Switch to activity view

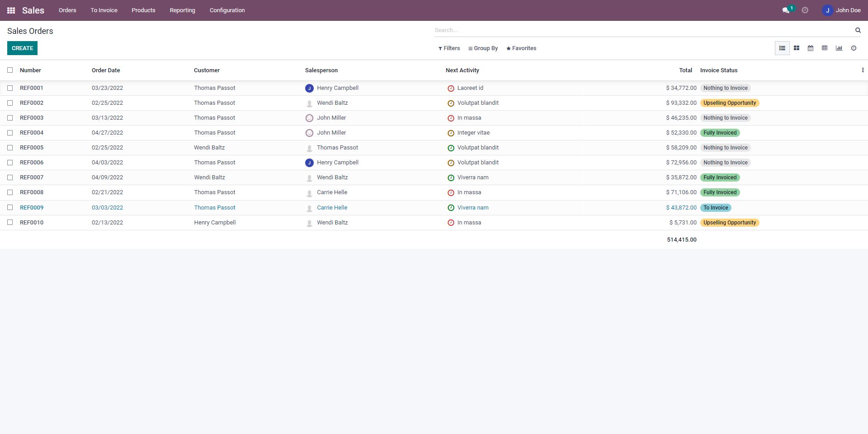[854, 48]
